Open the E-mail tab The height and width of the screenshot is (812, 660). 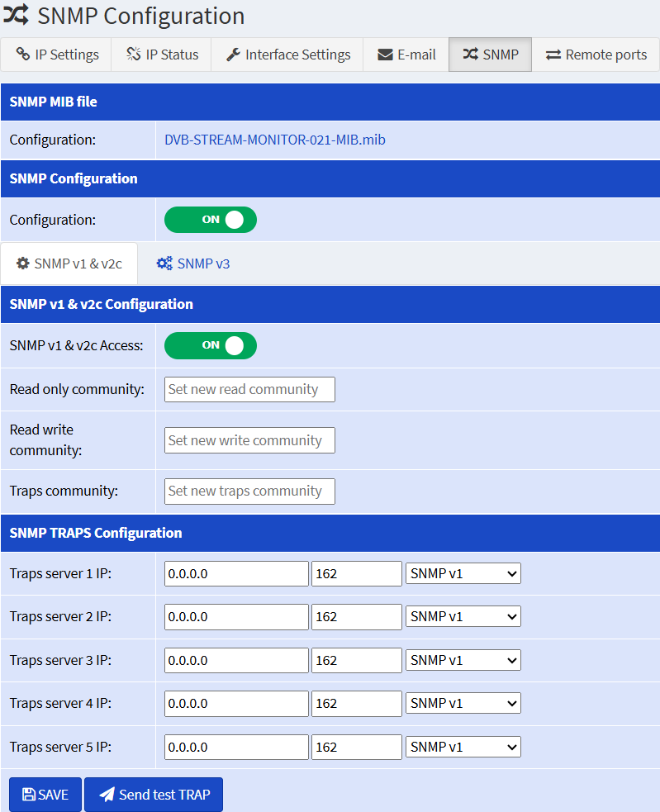coord(406,55)
